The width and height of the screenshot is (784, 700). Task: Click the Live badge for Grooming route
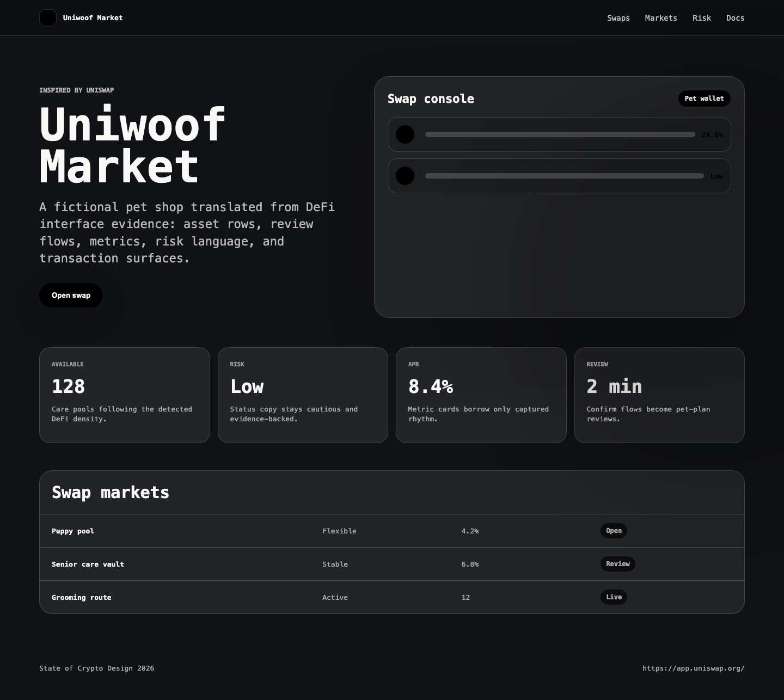(614, 597)
